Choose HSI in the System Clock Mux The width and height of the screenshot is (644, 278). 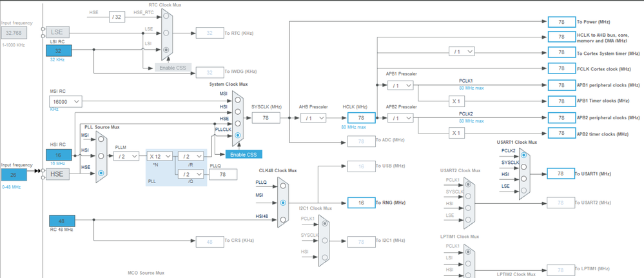(x=237, y=111)
